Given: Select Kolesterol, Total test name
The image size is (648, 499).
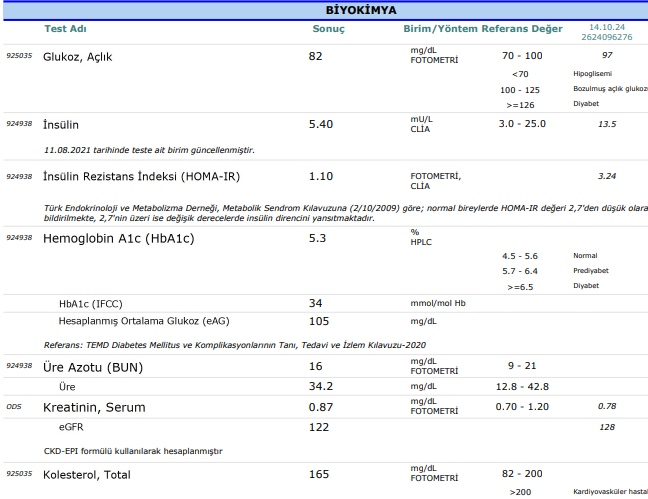Looking at the screenshot, I should (x=87, y=475).
